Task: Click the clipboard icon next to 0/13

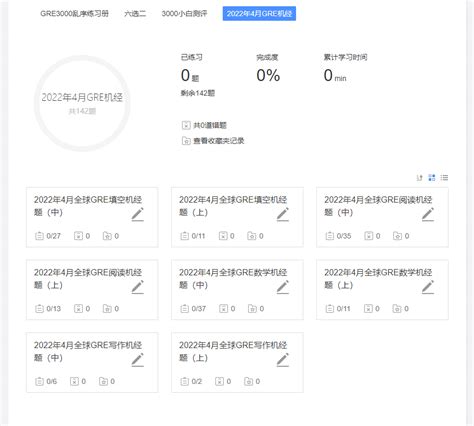Action: 39,309
